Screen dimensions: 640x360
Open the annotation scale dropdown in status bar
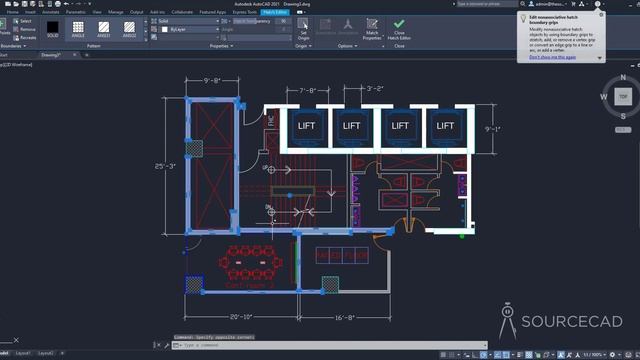594,355
